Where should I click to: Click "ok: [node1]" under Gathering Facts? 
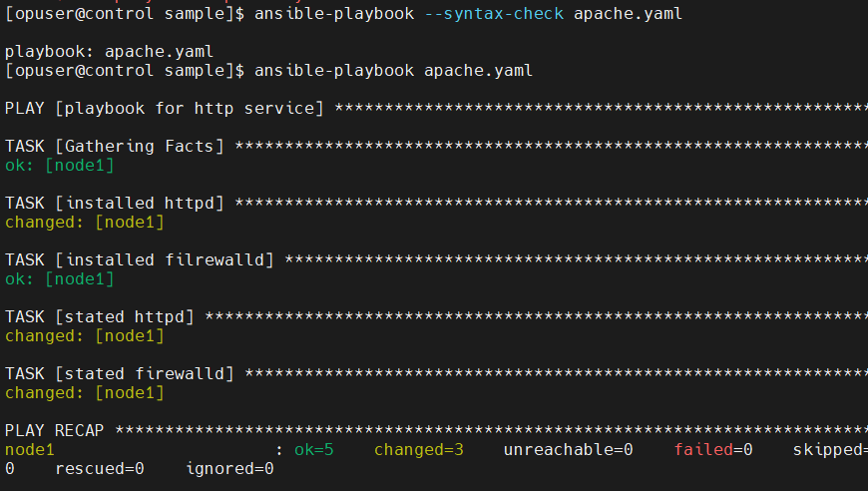[59, 166]
